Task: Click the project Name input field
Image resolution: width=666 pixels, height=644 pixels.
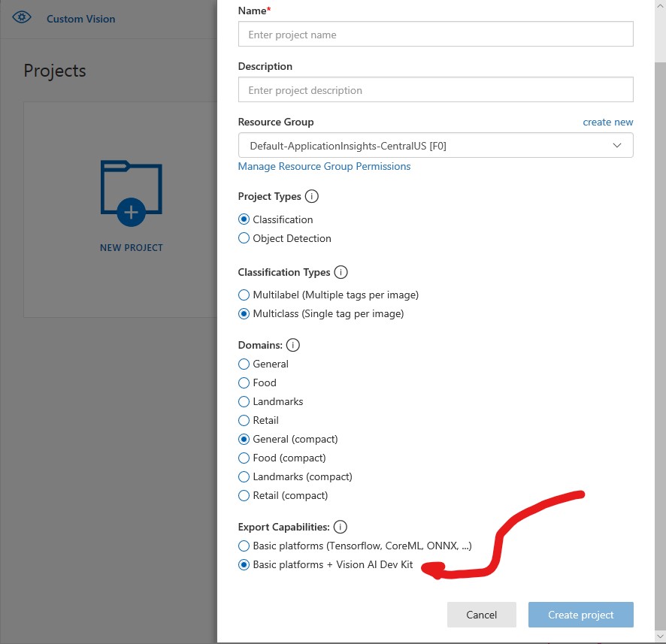Action: coord(435,35)
